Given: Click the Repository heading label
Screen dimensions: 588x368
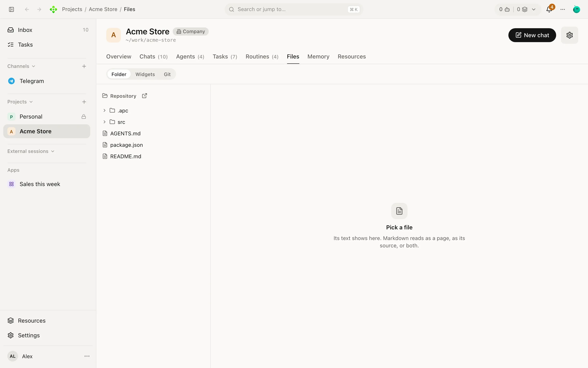Looking at the screenshot, I should point(123,96).
